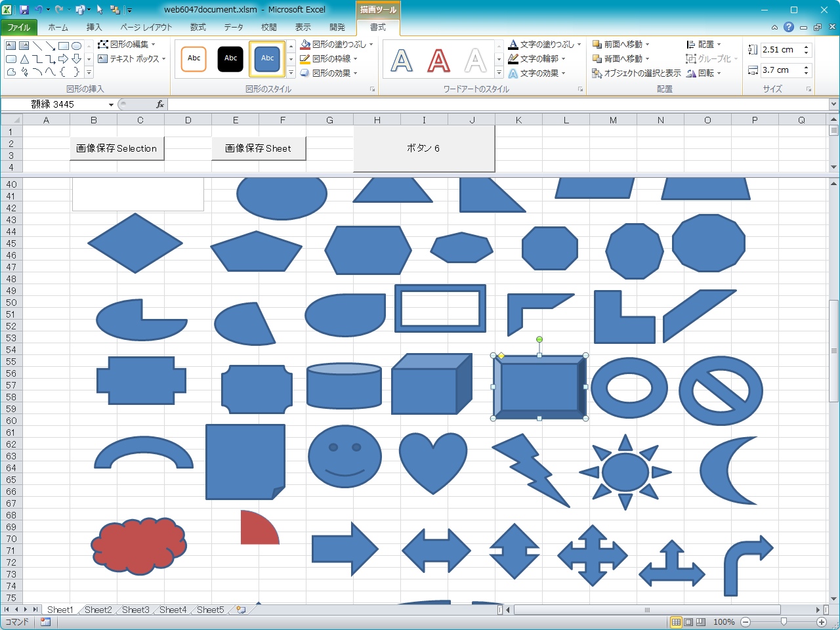Screen dimensions: 840x630
Task: Click the 図形の編集 (Edit Shape) icon
Action: pos(103,45)
